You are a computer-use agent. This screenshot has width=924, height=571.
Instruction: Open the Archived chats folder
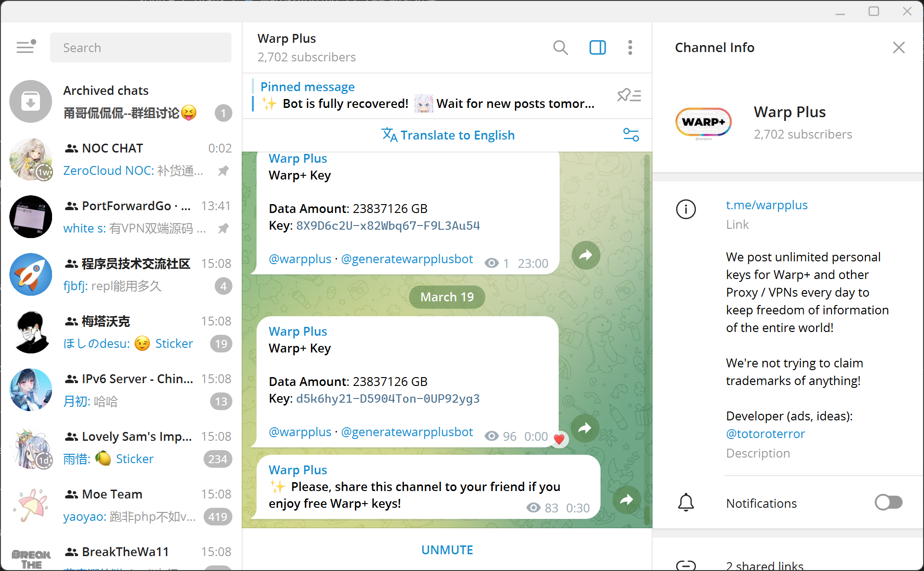pos(121,101)
